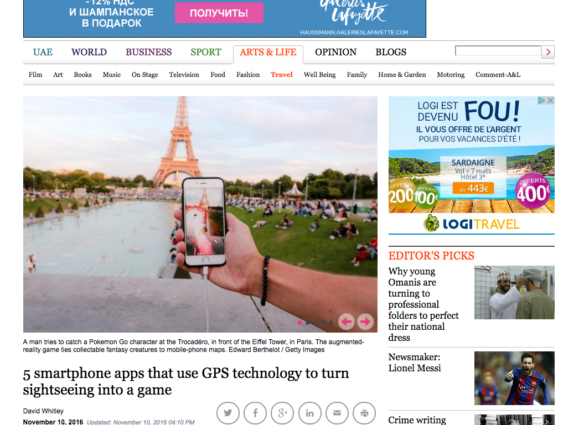Focus the site search field
584x425 pixels.
pos(498,51)
